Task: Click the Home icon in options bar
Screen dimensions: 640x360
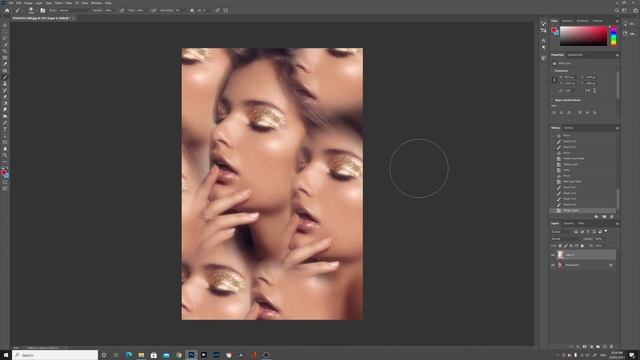Action: (x=7, y=11)
